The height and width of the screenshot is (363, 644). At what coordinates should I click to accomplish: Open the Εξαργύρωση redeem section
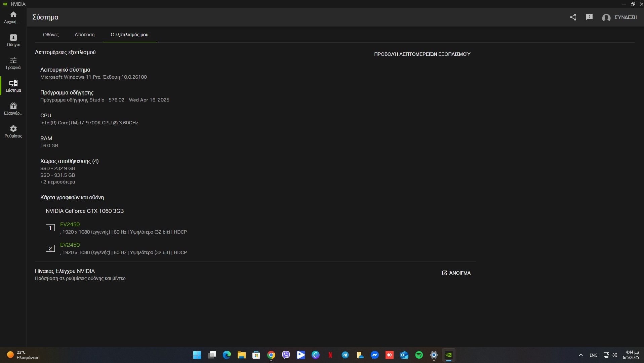13,109
